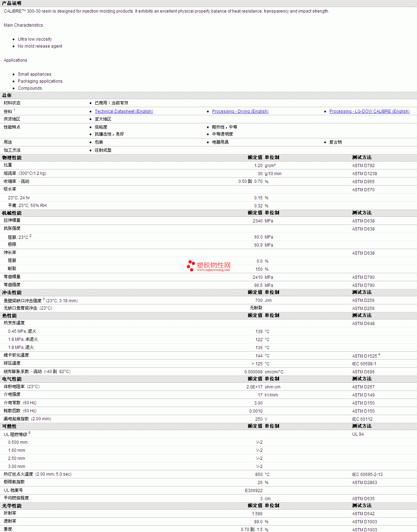417x532 pixels.
Task: Click the 1.8 MPa unannealed HDT value 122
Action: [259, 340]
